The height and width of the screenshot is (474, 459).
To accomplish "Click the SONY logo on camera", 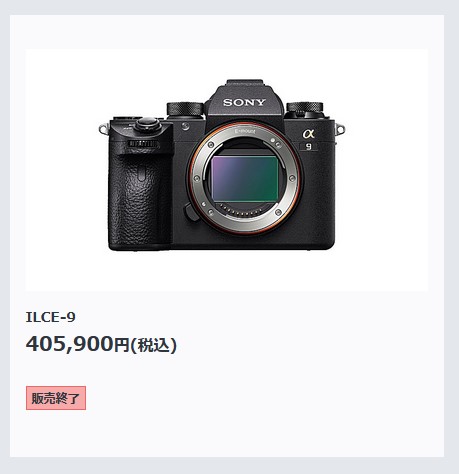I will click(244, 102).
